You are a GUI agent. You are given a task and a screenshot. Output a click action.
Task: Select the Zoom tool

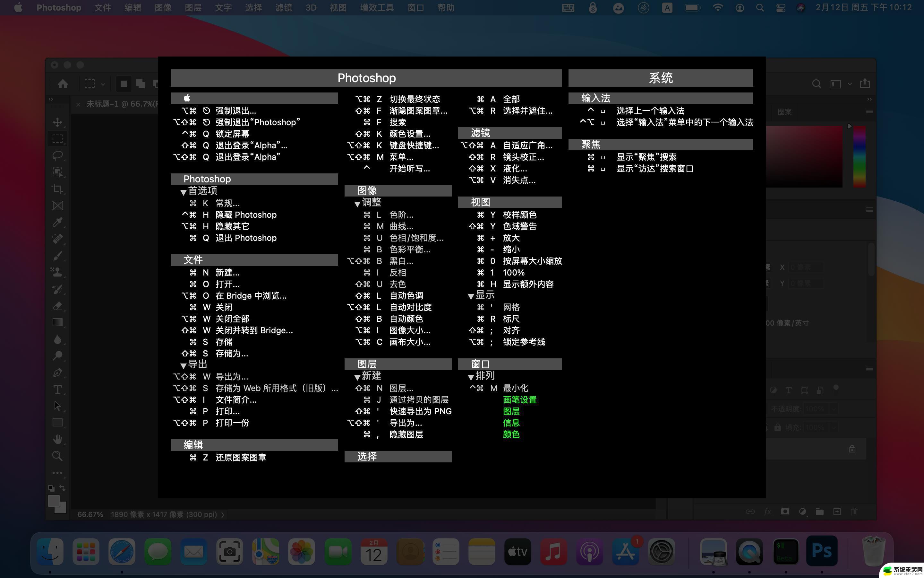pos(57,456)
